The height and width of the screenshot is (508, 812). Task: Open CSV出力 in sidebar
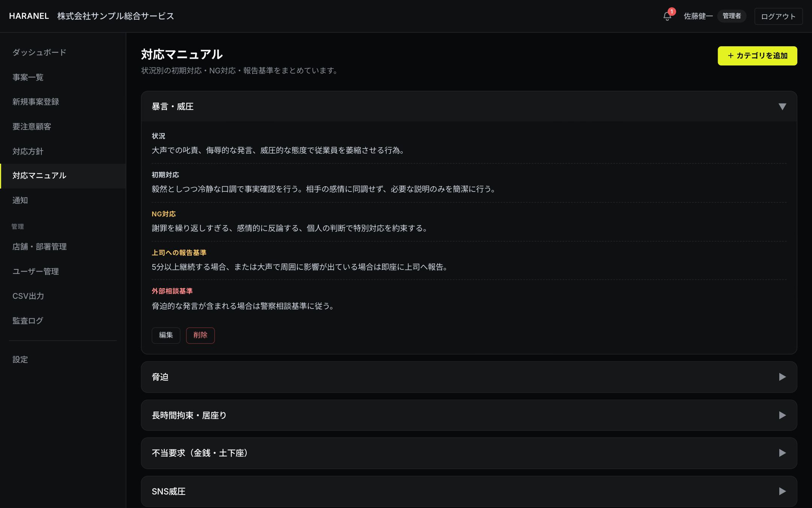[x=63, y=296]
